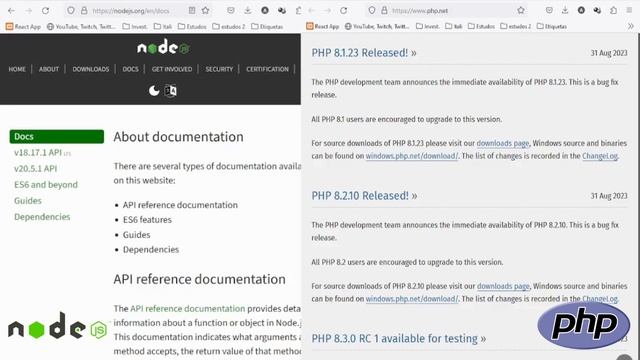Open tracking protection shield in php.net window
The width and height of the screenshot is (640, 360).
pos(371,11)
